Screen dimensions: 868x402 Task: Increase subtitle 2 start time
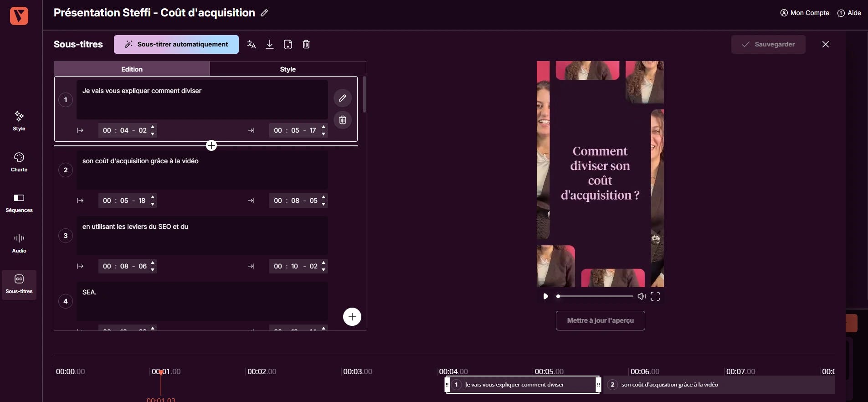pos(153,197)
